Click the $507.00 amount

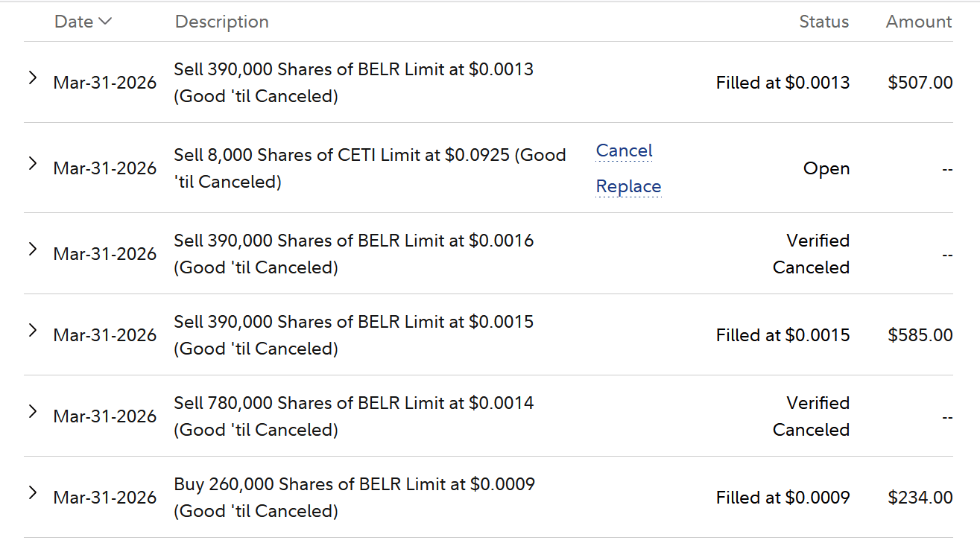[920, 83]
